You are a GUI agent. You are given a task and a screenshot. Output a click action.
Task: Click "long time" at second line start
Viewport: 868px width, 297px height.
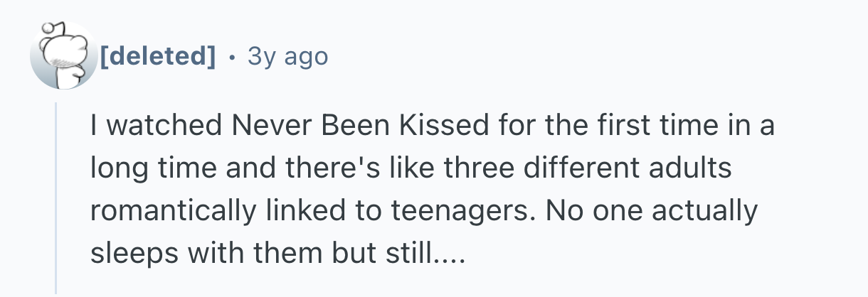click(x=147, y=169)
